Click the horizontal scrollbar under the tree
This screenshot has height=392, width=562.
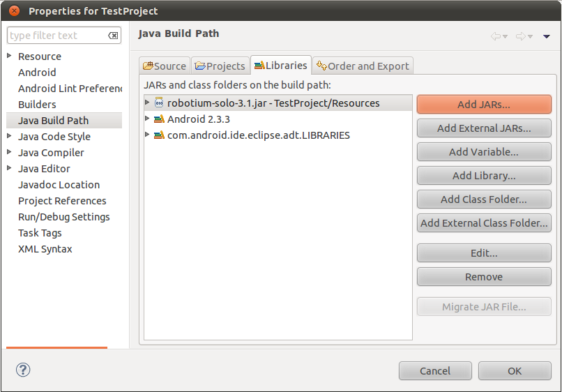(x=56, y=347)
